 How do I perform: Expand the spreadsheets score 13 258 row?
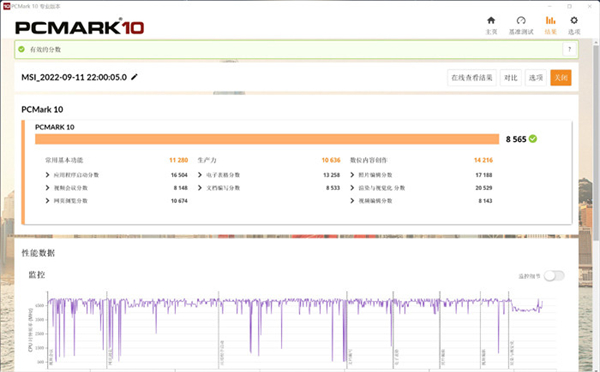coord(269,175)
